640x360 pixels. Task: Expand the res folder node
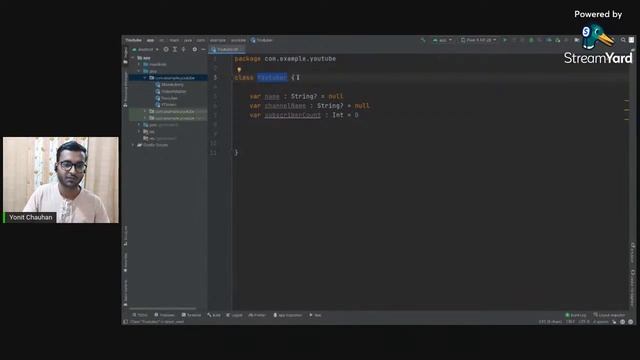coord(139,131)
